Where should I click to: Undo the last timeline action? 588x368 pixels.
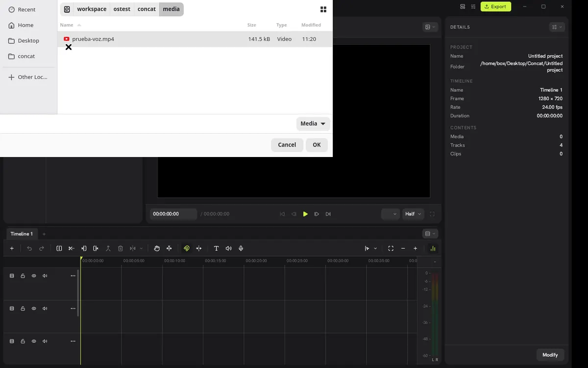click(29, 248)
